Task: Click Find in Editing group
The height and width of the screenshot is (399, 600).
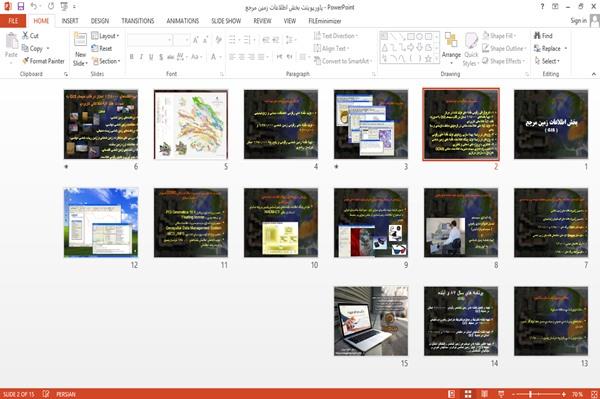Action: tap(543, 36)
